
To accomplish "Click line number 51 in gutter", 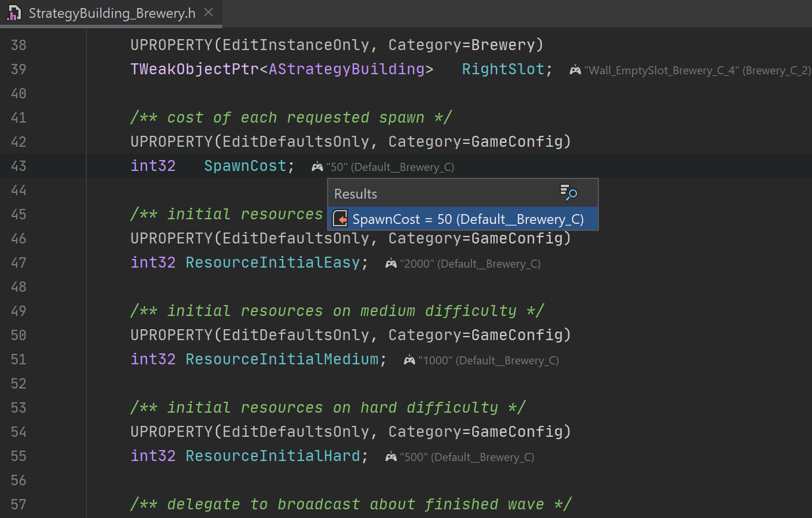I will click(18, 359).
